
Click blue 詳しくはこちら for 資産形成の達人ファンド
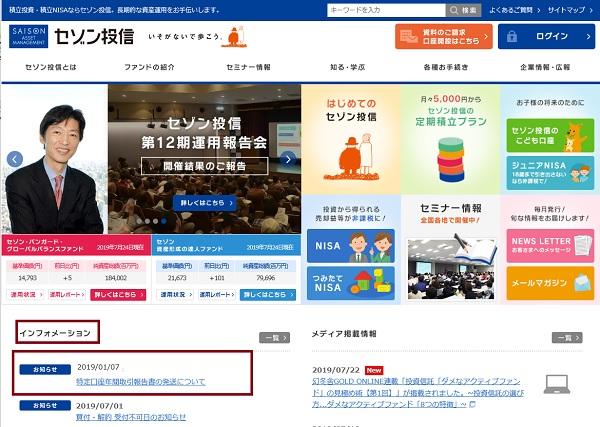[x=267, y=295]
